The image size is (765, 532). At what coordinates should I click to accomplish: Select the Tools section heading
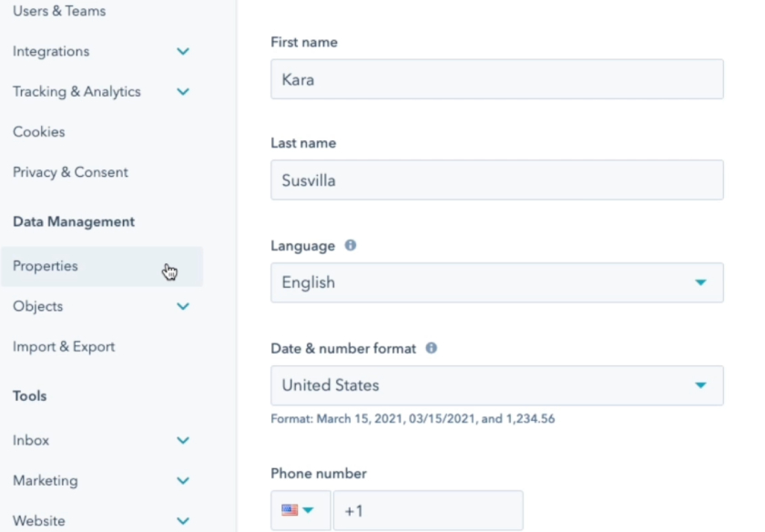pos(30,396)
